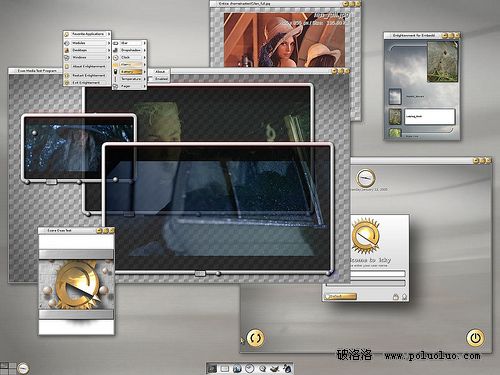Click the Desktops menu icon
This screenshot has width=500, height=375.
(67, 50)
